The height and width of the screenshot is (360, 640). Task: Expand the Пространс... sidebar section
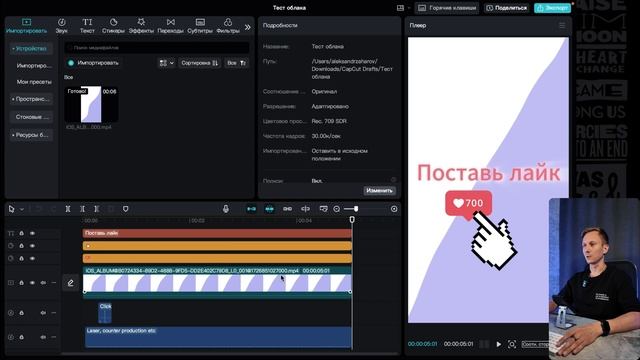tap(31, 99)
